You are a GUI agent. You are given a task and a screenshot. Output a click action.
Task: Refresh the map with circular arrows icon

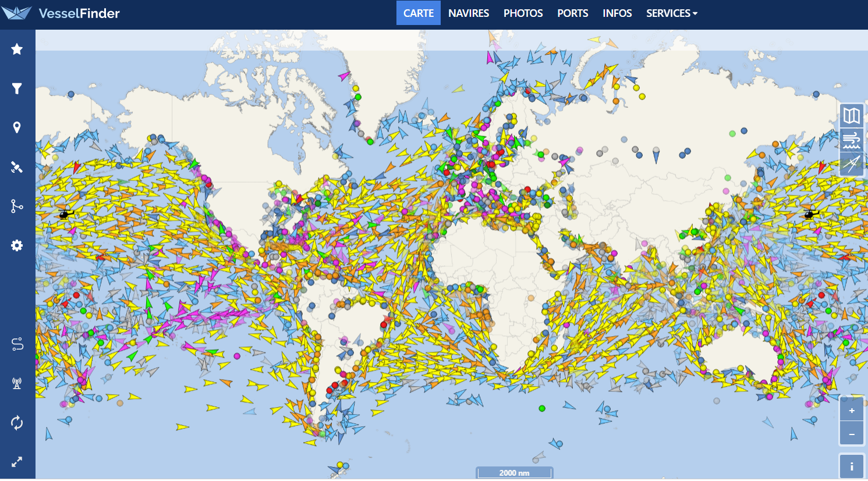[x=17, y=423]
